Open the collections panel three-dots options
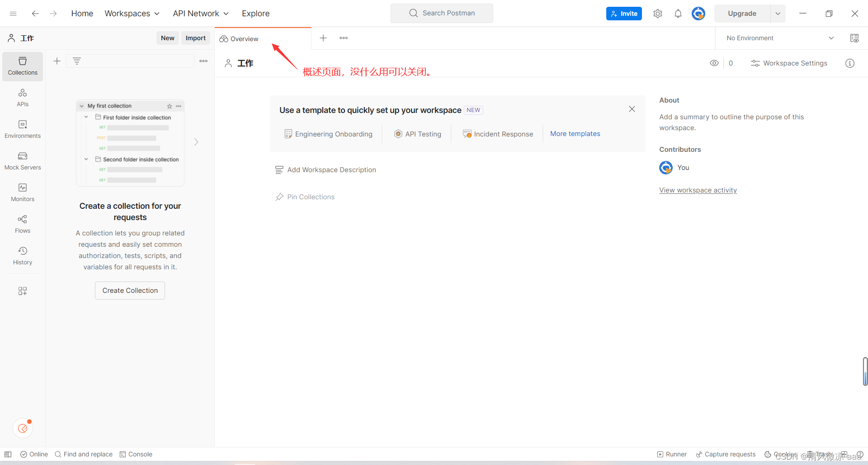Viewport: 868px width, 465px height. pos(203,61)
